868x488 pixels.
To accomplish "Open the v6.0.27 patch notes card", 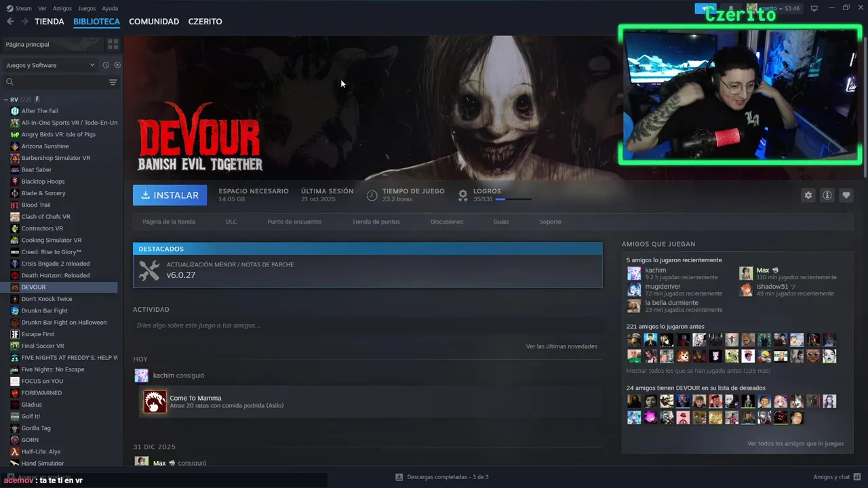I will click(x=368, y=271).
